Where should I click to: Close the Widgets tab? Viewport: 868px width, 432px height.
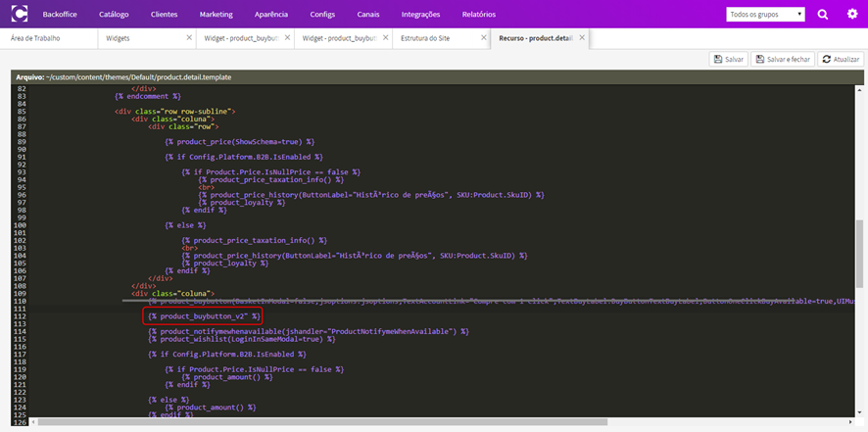point(189,37)
